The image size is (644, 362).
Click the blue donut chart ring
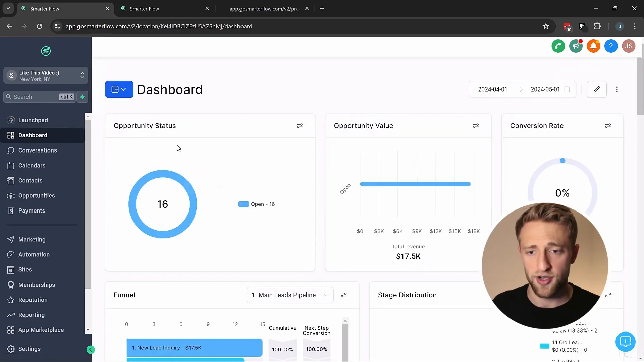click(163, 174)
